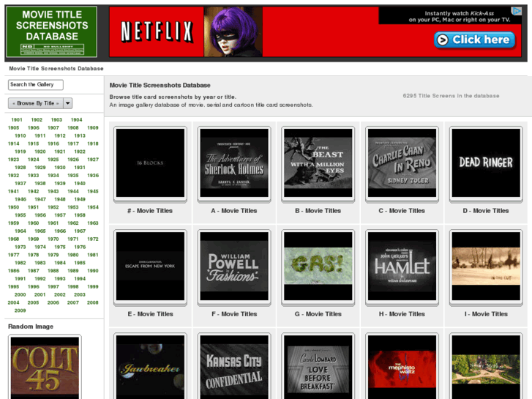Select the 'Random Image' sidebar heading
The image size is (532, 399).
pos(31,327)
